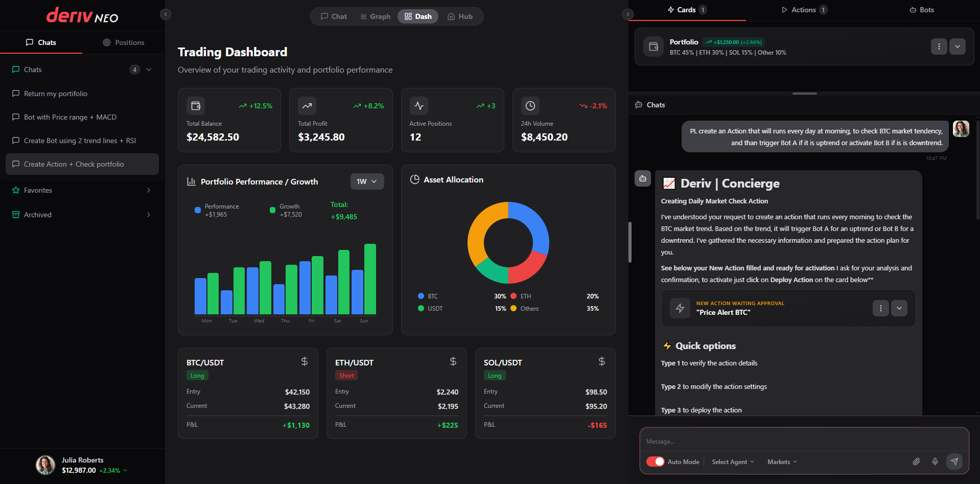Screen dimensions: 980x484
Task: Click the 24h Volume clock icon
Action: point(530,106)
